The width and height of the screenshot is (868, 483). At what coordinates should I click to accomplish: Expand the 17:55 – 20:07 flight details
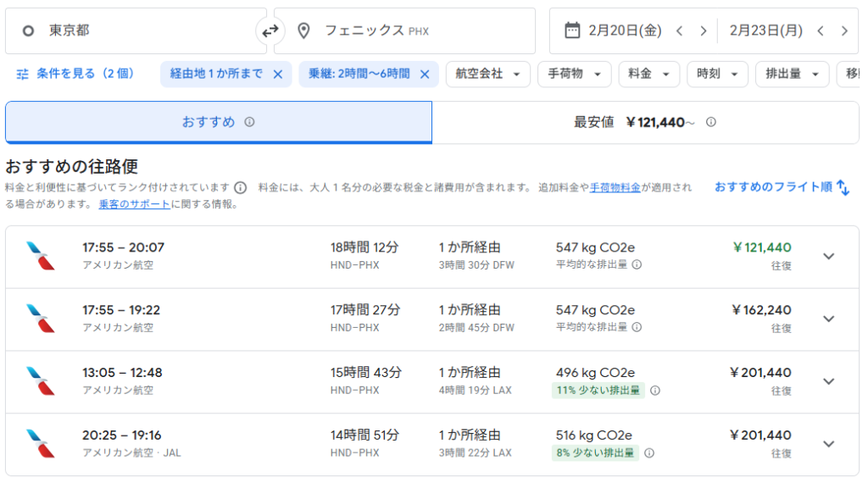[828, 256]
